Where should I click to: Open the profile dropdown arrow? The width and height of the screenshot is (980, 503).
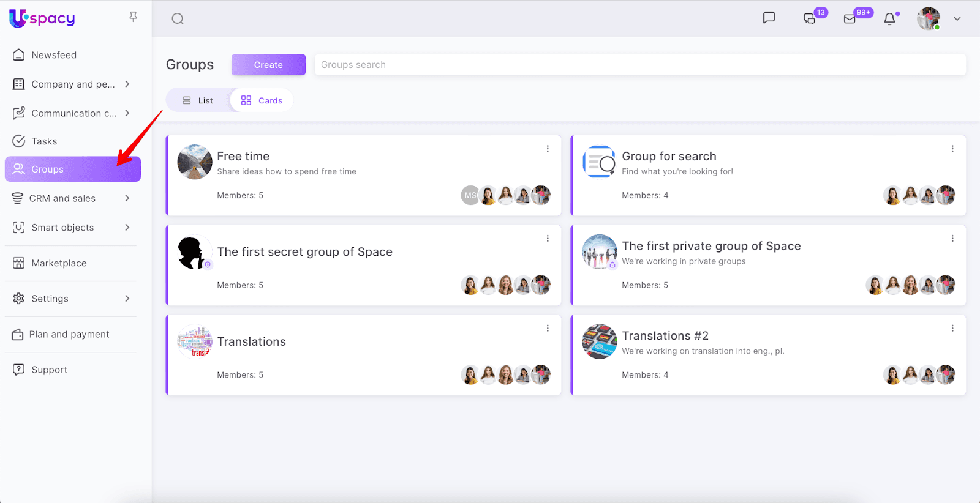tap(957, 19)
